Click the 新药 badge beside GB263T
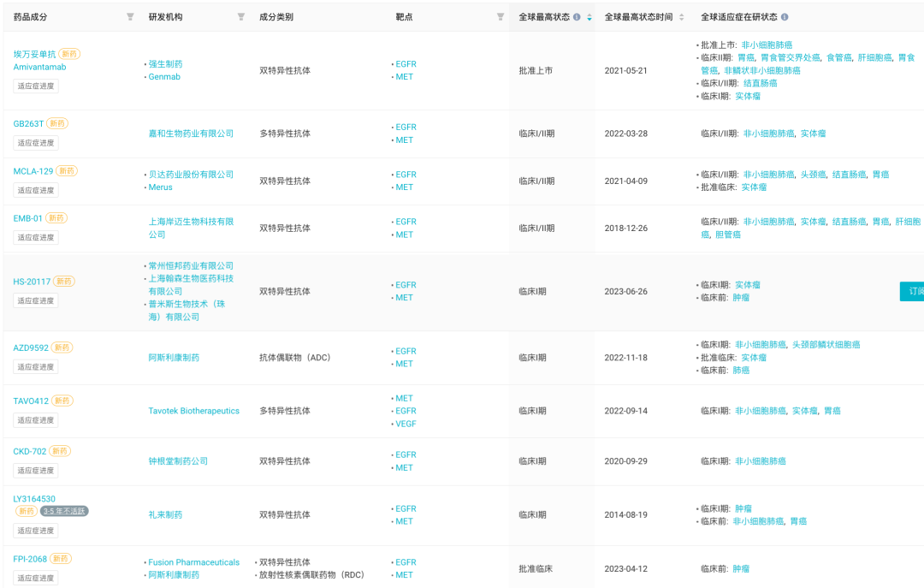The image size is (924, 588). click(x=58, y=123)
